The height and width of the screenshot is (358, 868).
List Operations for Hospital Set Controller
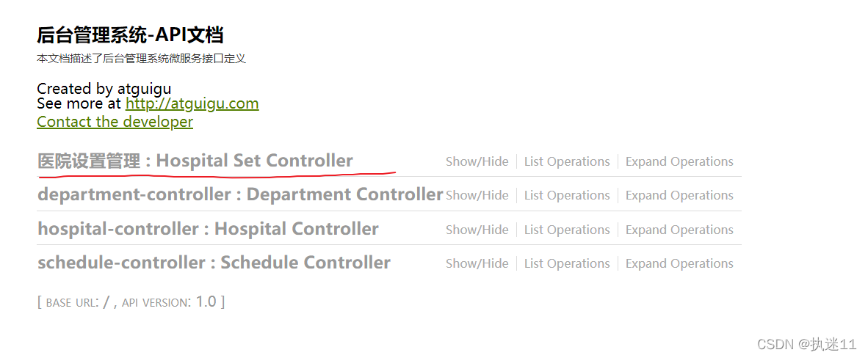point(567,161)
